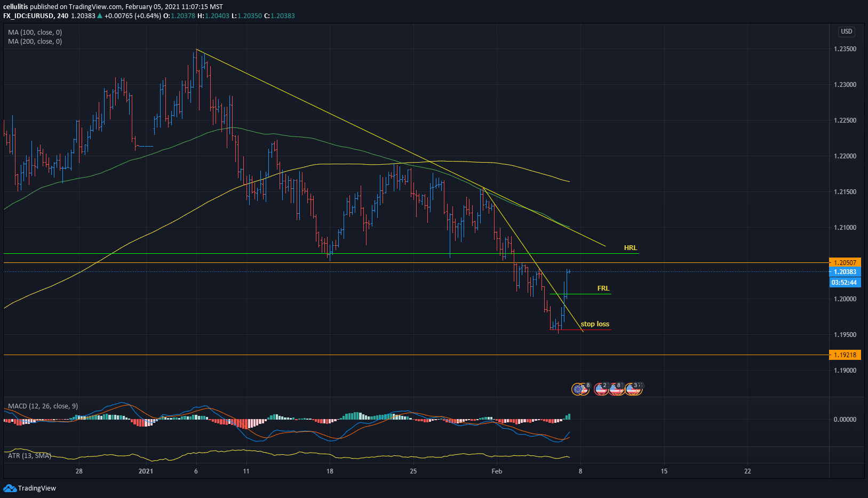Click the 25 date on time axis
This screenshot has height=498, width=868.
click(413, 471)
